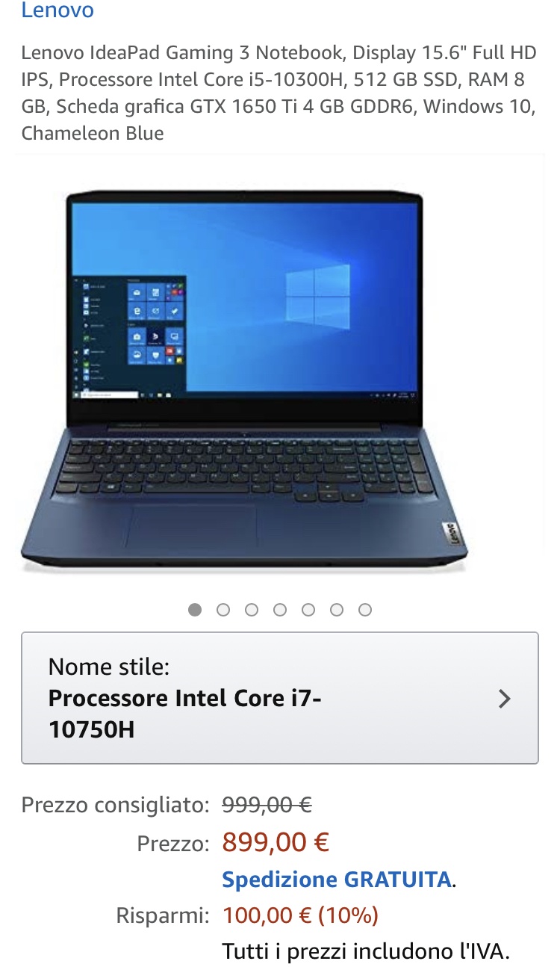The width and height of the screenshot is (560, 967).
Task: Show the sixth carousel image dot
Action: pos(337,610)
